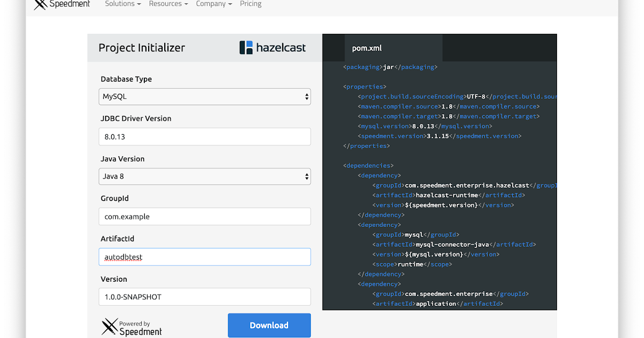Open the Solutions menu
This screenshot has width=644, height=338.
click(123, 4)
